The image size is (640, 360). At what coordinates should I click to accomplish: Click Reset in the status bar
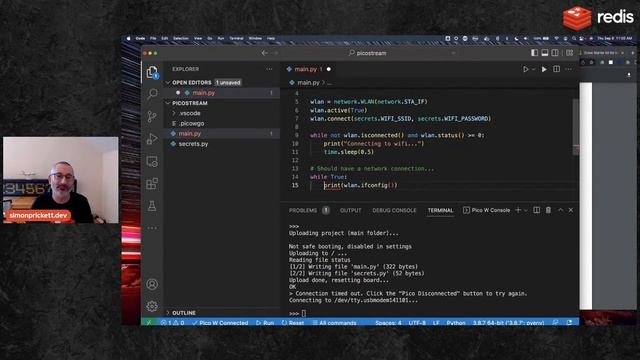293,322
